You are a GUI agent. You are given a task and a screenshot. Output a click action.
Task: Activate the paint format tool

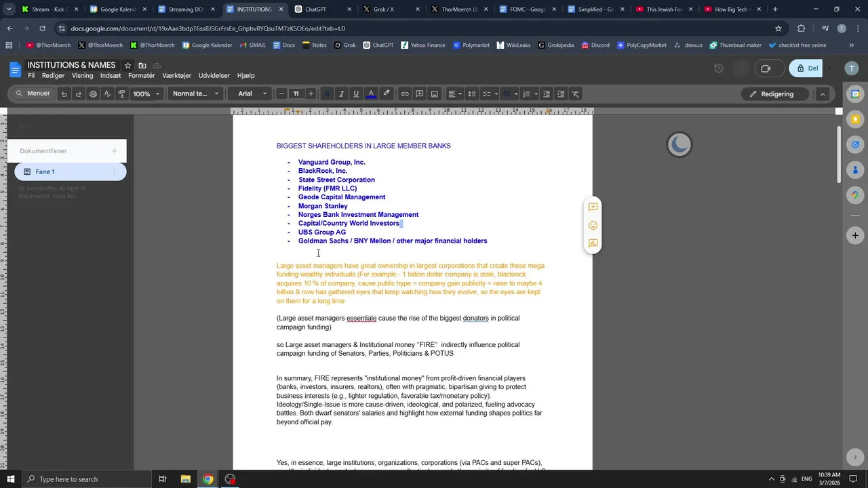pos(121,94)
